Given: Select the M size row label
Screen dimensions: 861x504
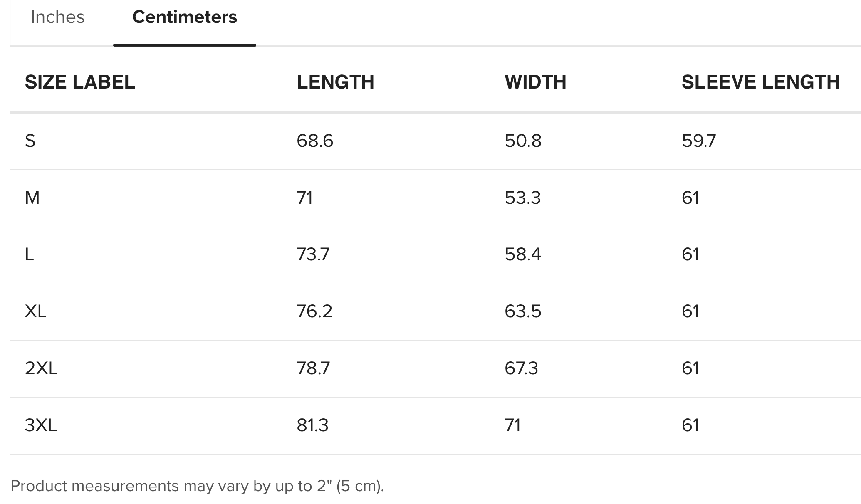Looking at the screenshot, I should [32, 198].
